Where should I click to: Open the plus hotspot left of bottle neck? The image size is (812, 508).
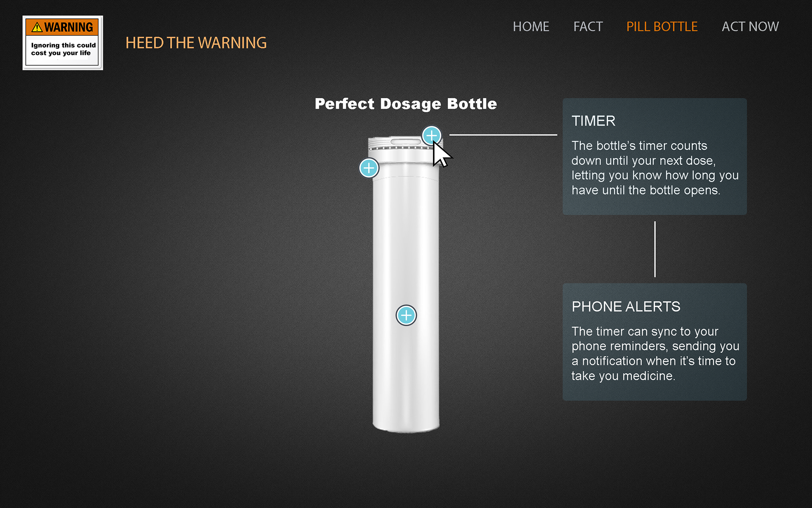pyautogui.click(x=369, y=168)
